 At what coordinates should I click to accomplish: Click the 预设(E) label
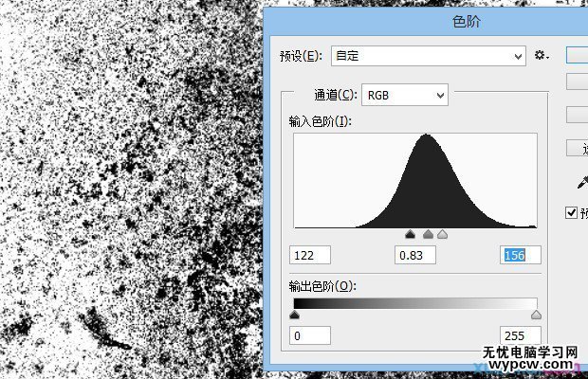click(x=301, y=56)
